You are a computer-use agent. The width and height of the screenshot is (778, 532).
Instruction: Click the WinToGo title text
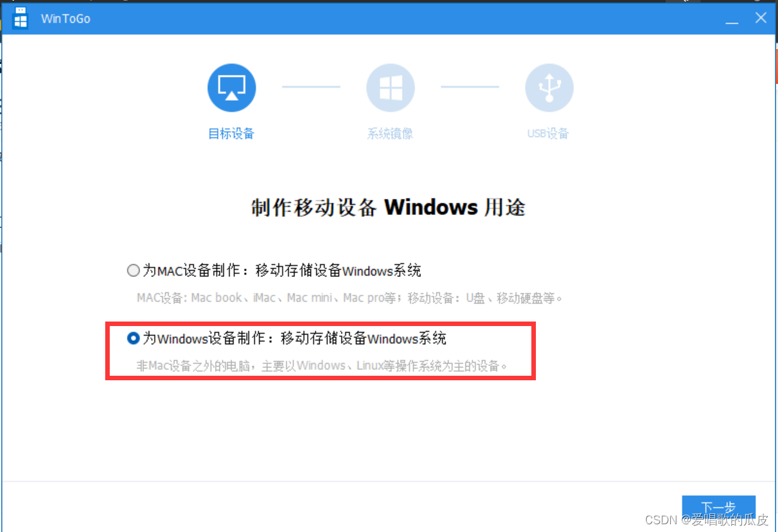(x=65, y=19)
